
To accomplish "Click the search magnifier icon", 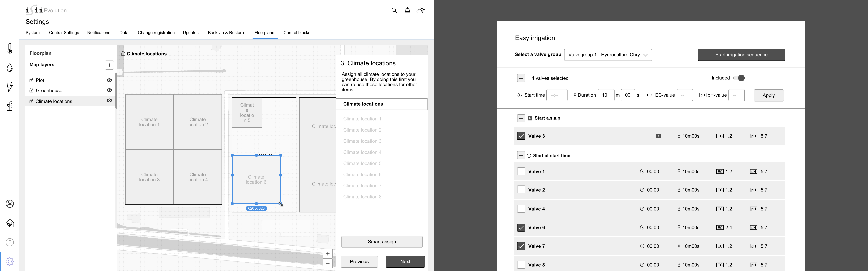I will (x=394, y=10).
